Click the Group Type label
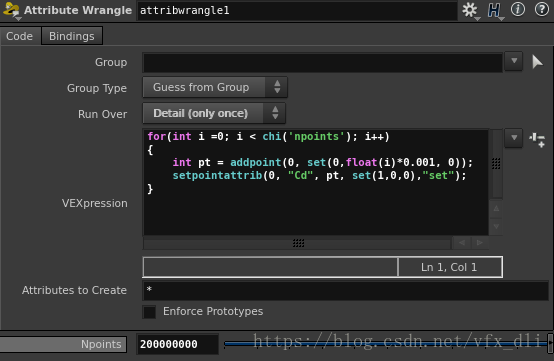The width and height of the screenshot is (554, 361). [x=97, y=88]
